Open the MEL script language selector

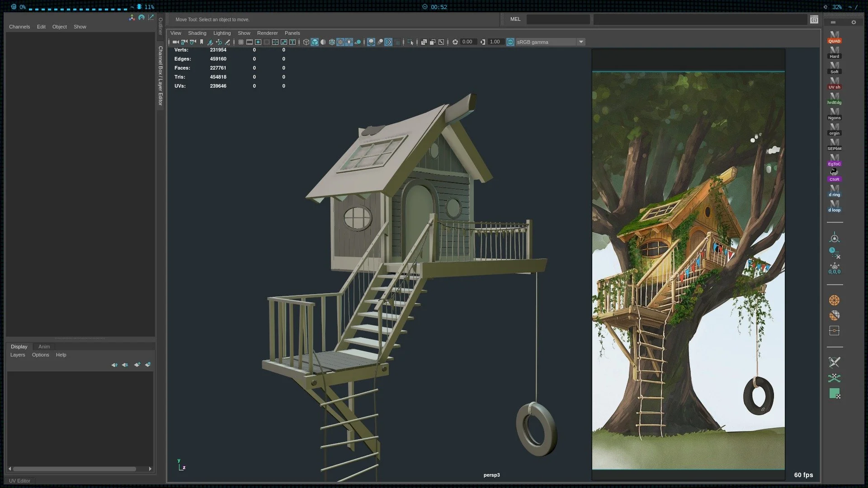coord(515,19)
